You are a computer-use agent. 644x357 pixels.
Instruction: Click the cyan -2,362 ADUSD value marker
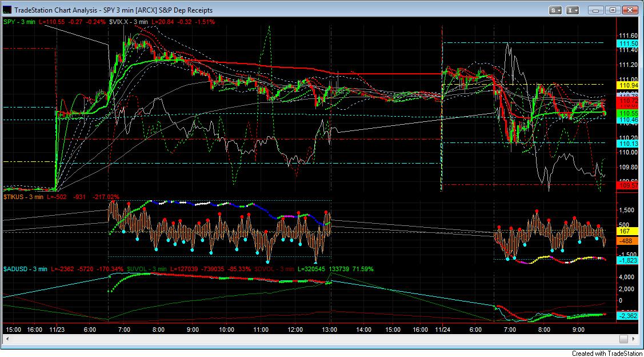pyautogui.click(x=627, y=316)
